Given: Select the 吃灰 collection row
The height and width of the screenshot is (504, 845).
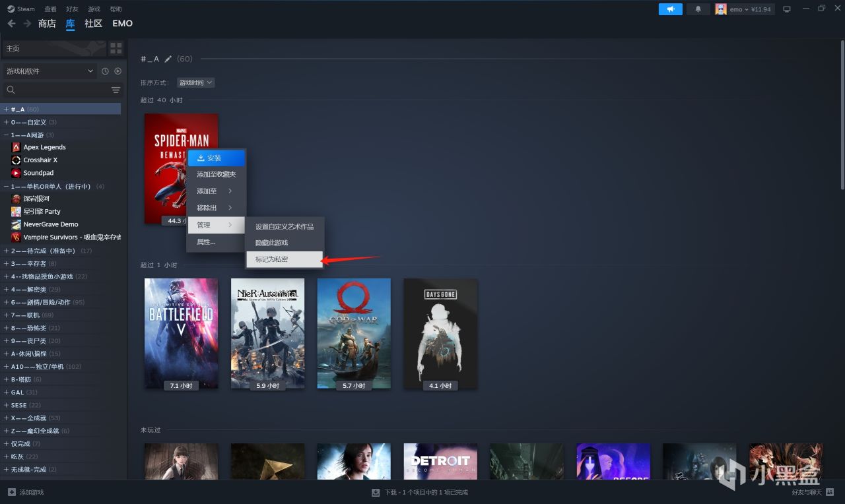Looking at the screenshot, I should click(61, 457).
